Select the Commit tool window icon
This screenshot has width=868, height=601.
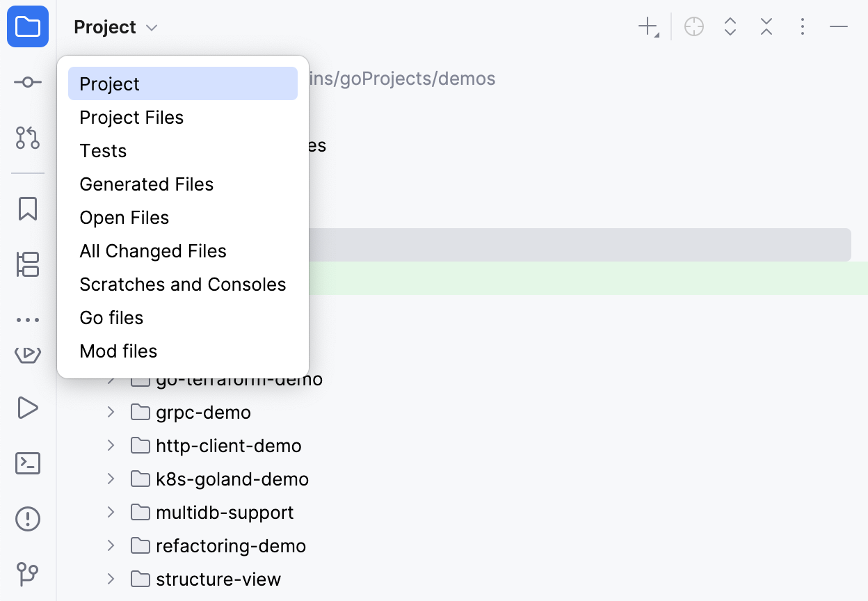coord(27,81)
